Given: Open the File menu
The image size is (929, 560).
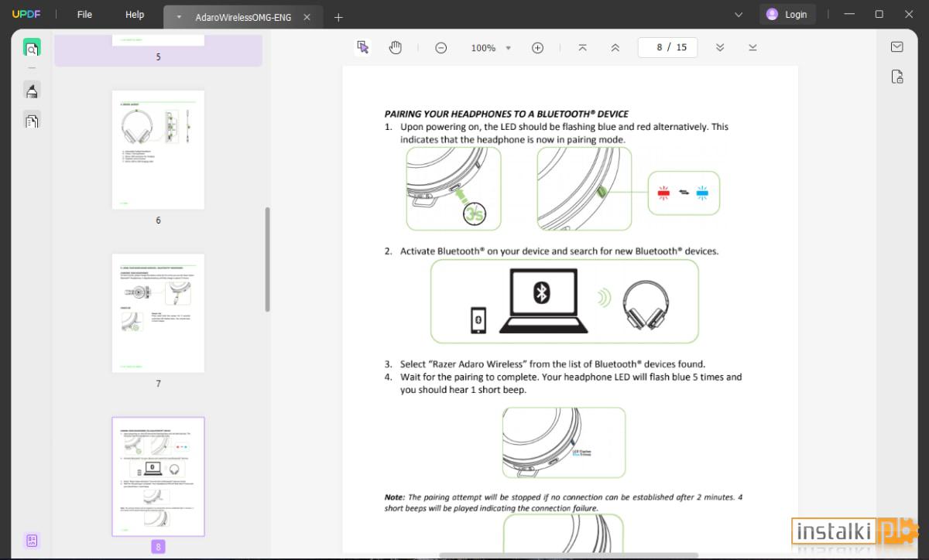Looking at the screenshot, I should point(84,15).
